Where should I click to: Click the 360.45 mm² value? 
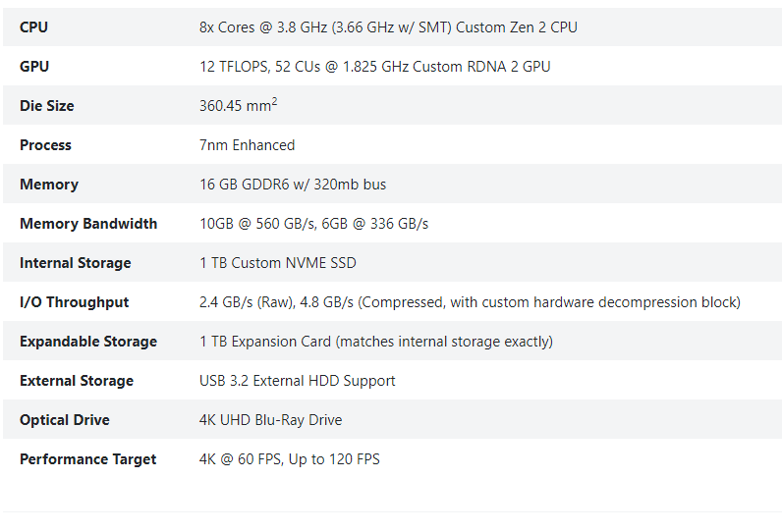coord(238,105)
